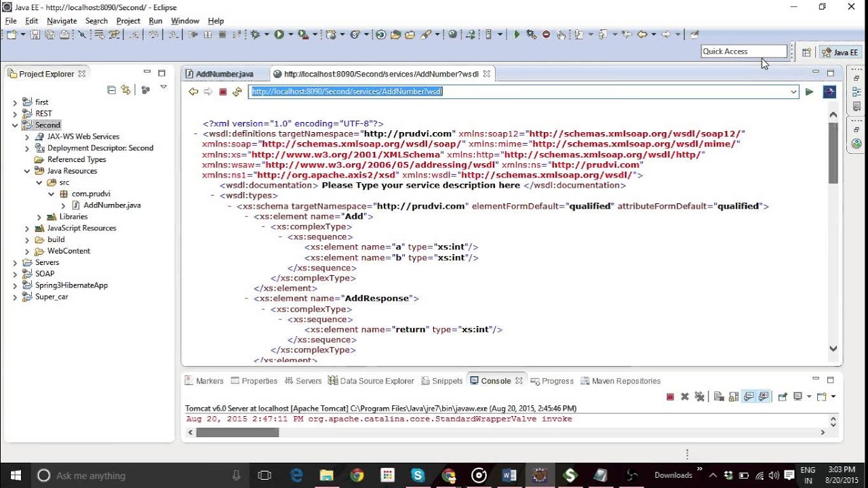The width and height of the screenshot is (868, 488).
Task: Toggle Scroll Lock in Console toolbar
Action: click(x=733, y=396)
